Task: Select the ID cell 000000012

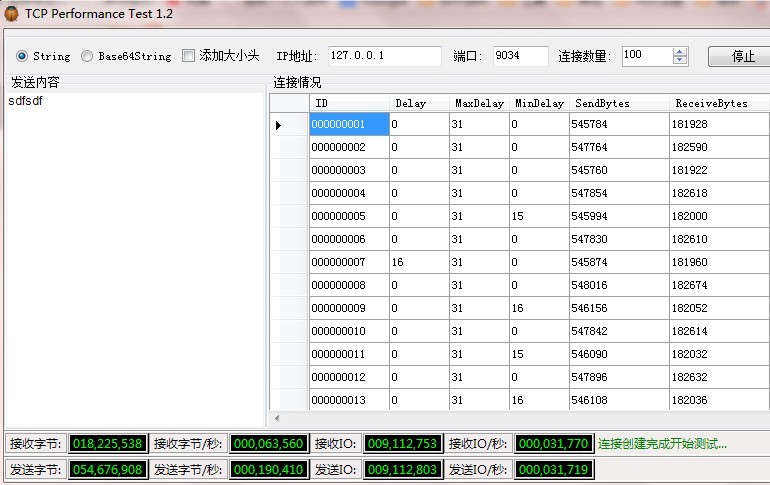Action: point(349,377)
